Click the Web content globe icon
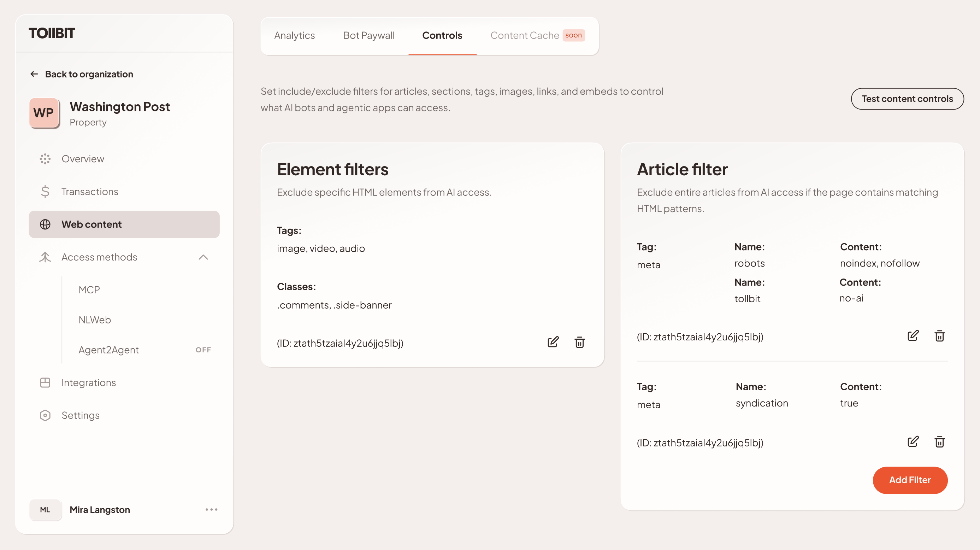 click(45, 224)
